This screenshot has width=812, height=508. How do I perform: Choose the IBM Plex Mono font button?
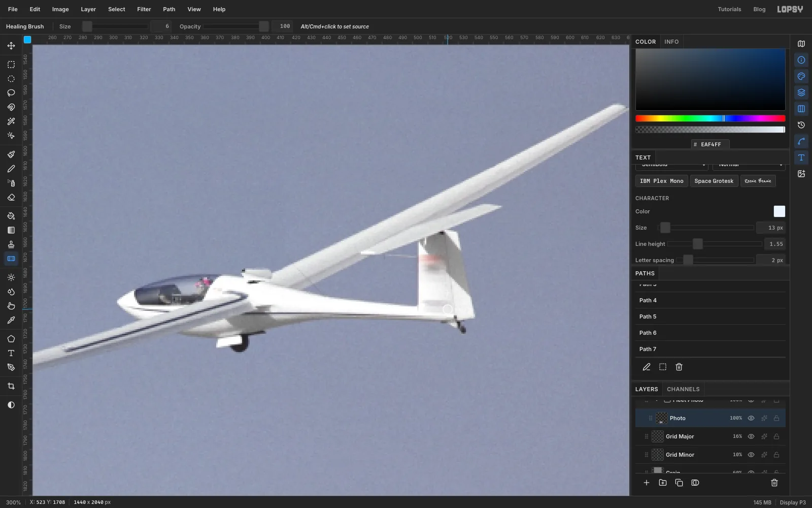click(662, 181)
